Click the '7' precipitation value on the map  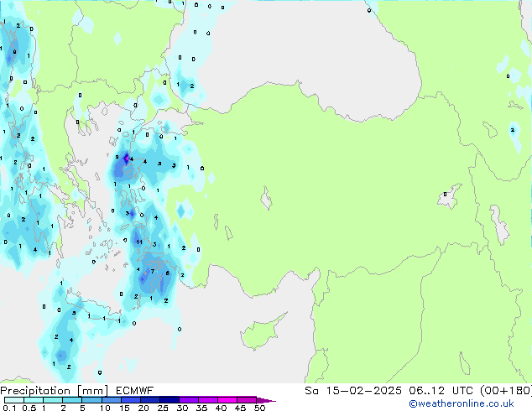click(x=153, y=271)
